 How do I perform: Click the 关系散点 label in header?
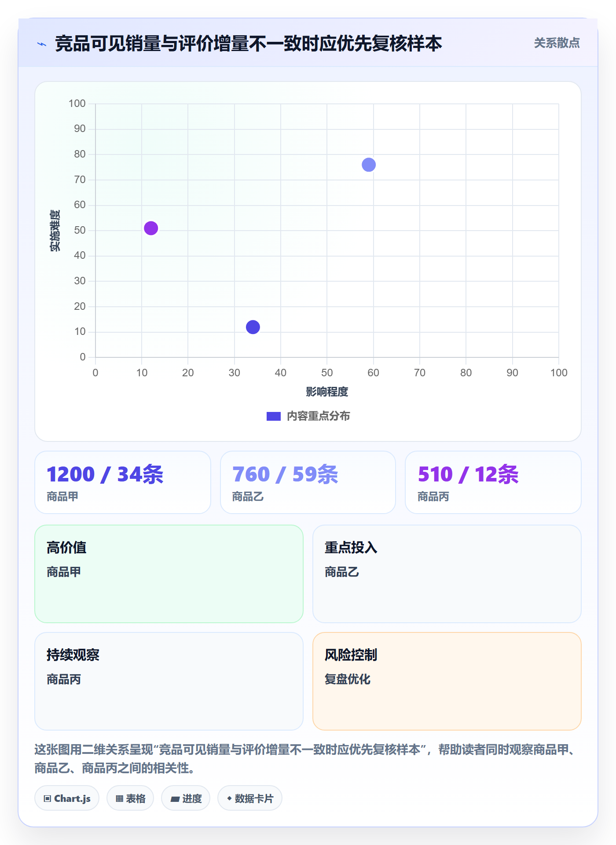tap(557, 43)
